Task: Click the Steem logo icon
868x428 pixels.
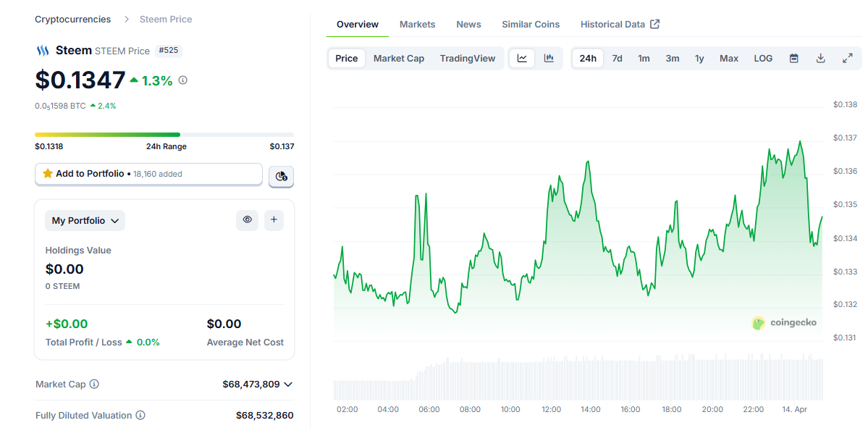Action: pyautogui.click(x=42, y=51)
